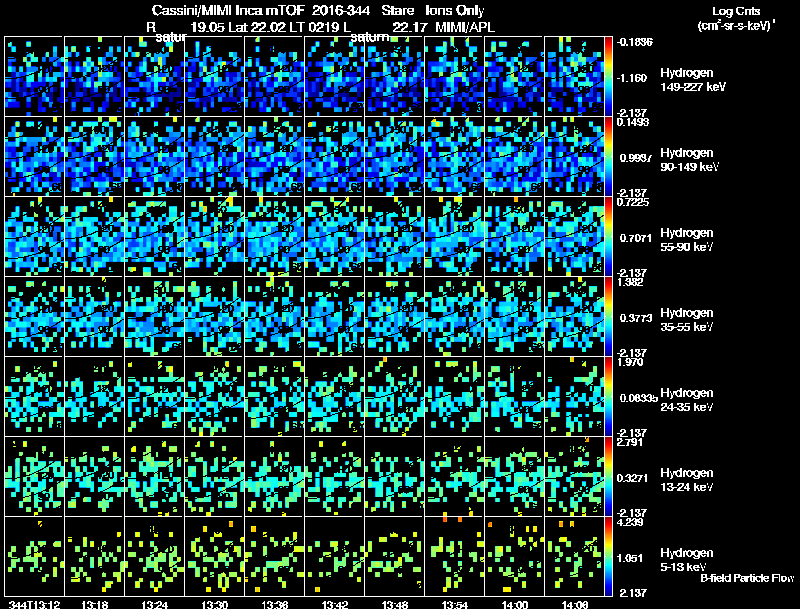
Task: Click the Hydrogen 24-35 keV color bar
Action: click(608, 397)
